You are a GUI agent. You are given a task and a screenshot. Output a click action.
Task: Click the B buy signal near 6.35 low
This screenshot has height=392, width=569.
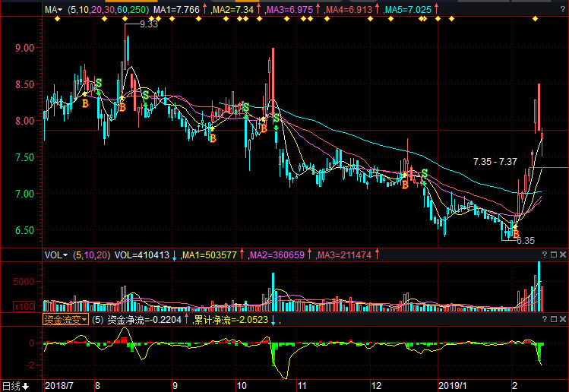tap(516, 232)
